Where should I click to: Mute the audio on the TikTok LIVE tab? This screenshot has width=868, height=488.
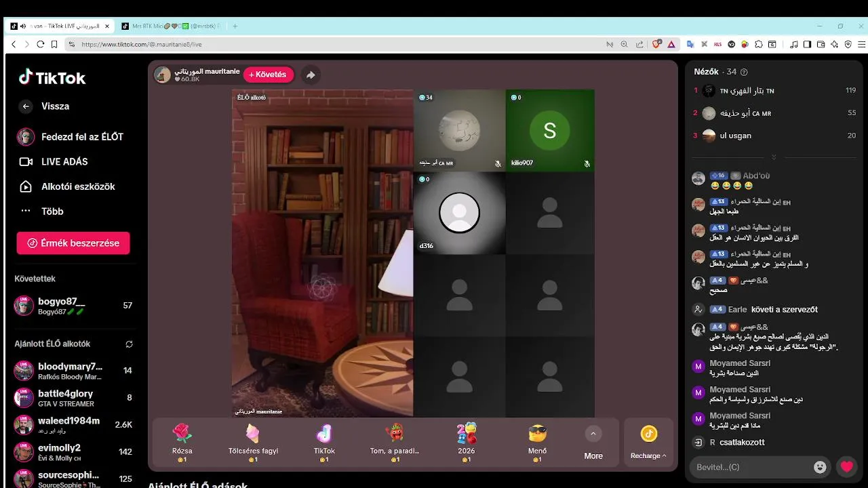click(x=23, y=26)
